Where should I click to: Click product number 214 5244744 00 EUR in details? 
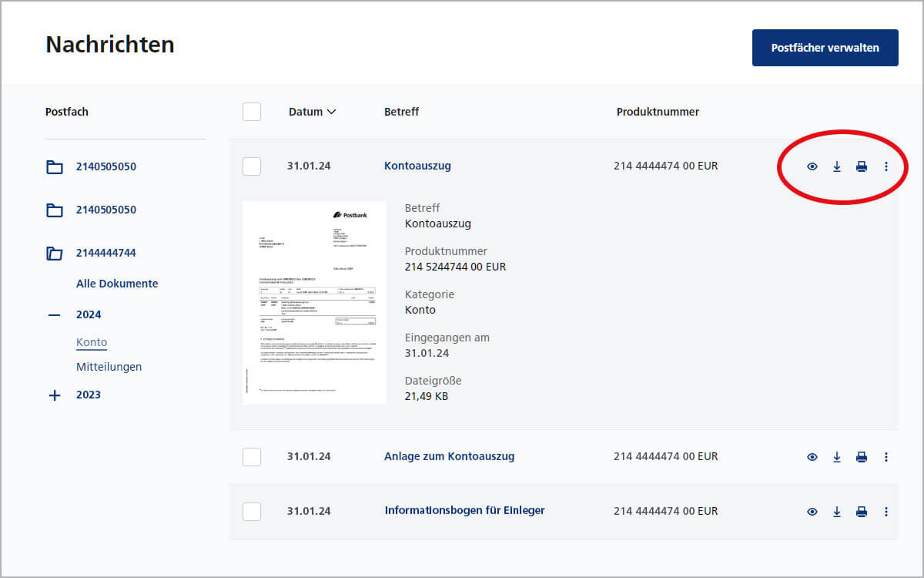455,267
